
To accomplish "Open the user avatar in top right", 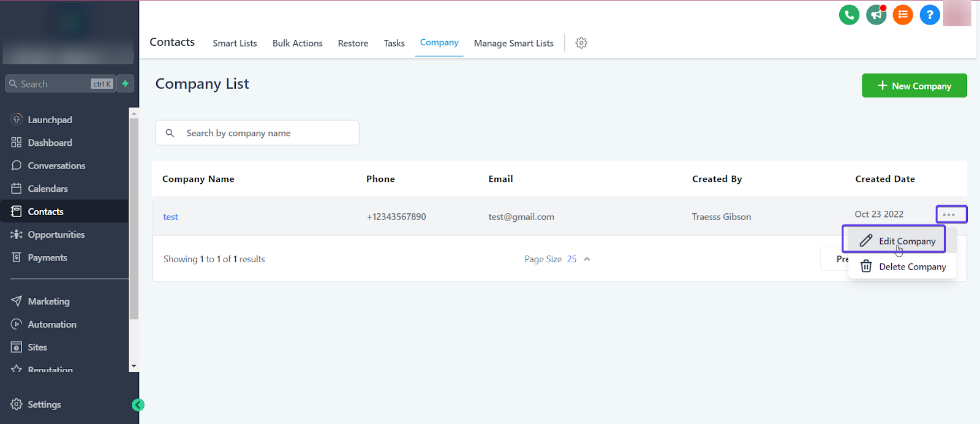I will pos(957,13).
